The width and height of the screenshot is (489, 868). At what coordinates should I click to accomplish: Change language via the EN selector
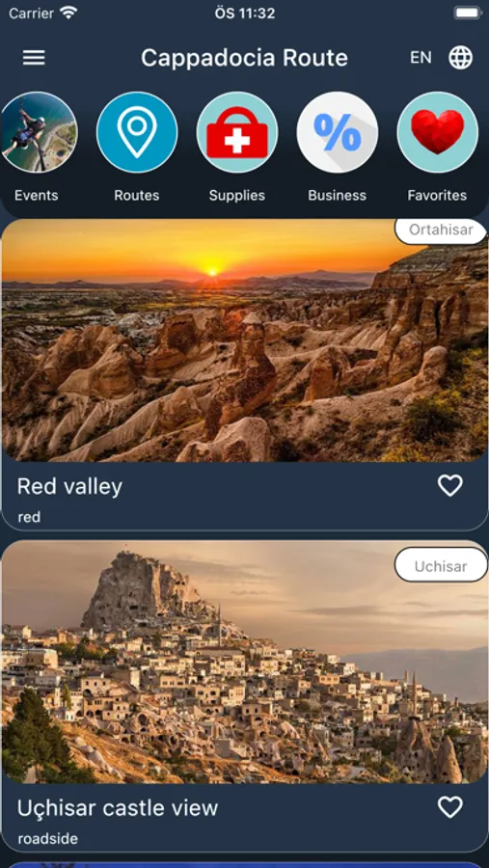point(421,58)
